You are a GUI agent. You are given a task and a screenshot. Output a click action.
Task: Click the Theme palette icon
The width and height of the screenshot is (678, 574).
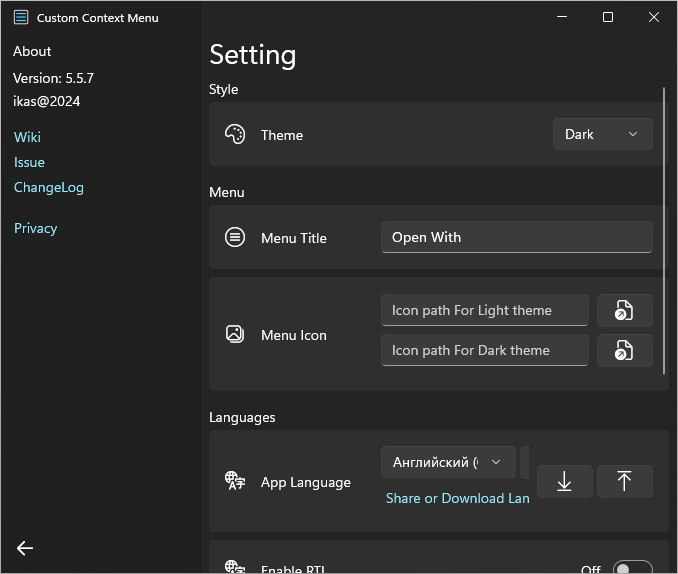(x=235, y=135)
